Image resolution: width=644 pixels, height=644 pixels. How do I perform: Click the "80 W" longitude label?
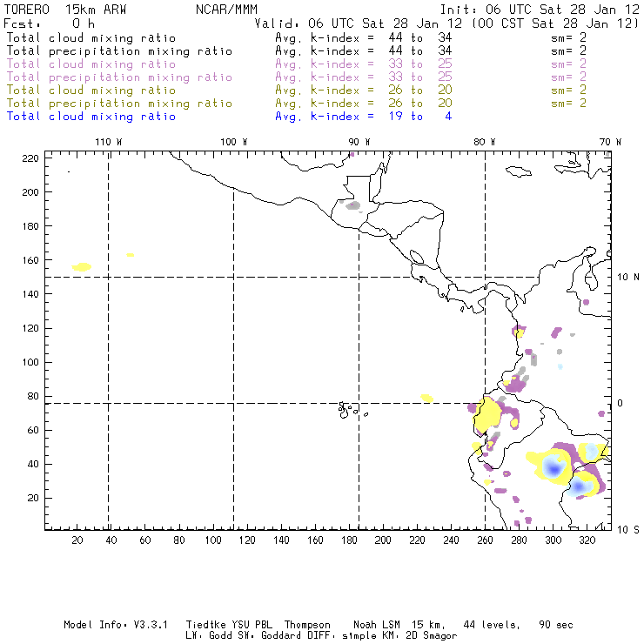click(x=485, y=142)
